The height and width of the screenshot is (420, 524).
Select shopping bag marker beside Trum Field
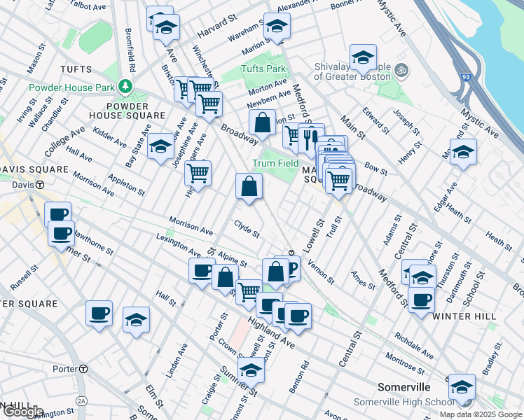[x=249, y=188]
